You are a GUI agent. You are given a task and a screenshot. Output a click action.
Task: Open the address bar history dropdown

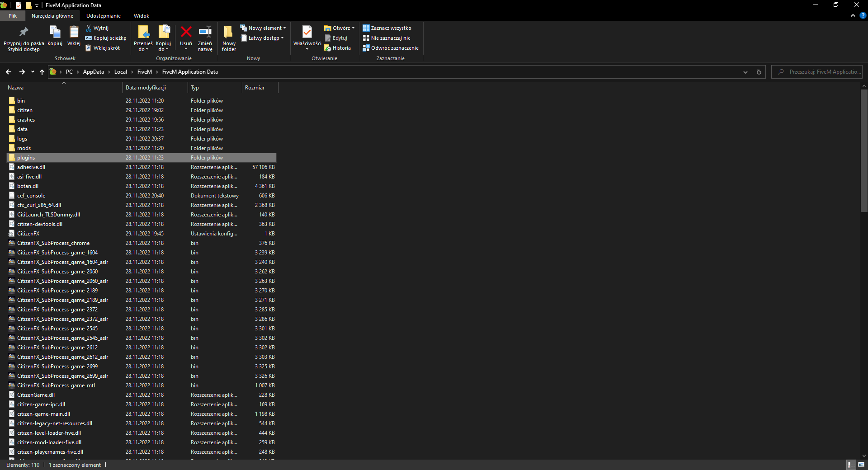pos(745,72)
